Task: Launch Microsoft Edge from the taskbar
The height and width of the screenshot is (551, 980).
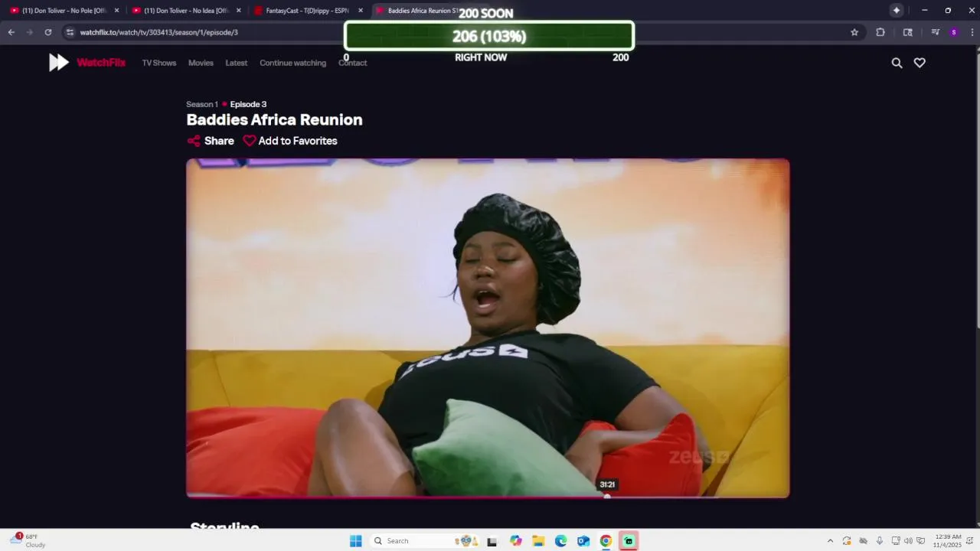Action: (x=560, y=541)
